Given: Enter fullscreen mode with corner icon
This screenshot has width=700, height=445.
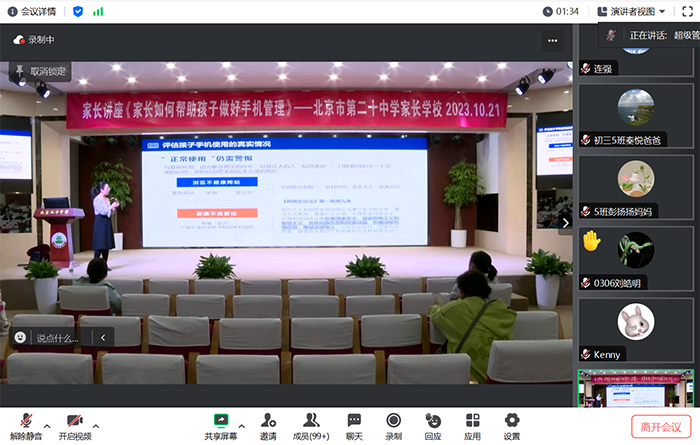Looking at the screenshot, I should point(688,12).
